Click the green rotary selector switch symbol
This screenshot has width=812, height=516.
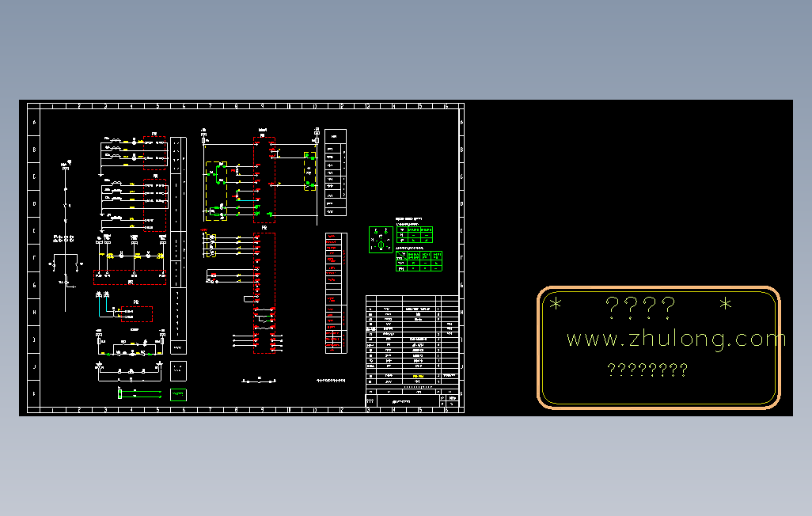point(381,240)
